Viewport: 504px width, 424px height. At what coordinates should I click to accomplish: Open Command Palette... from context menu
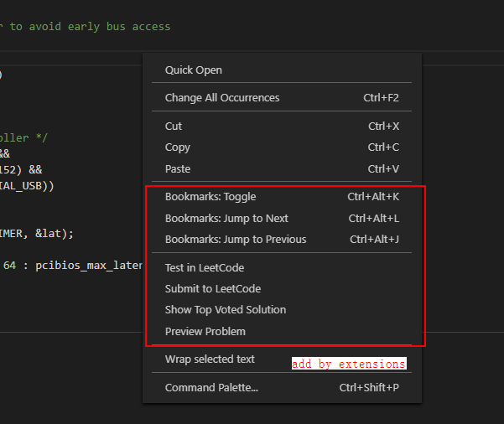282,388
